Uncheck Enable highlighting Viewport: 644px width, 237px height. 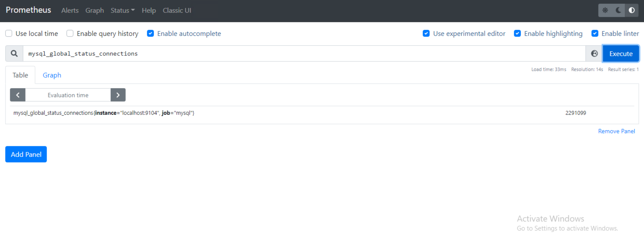[x=517, y=33]
